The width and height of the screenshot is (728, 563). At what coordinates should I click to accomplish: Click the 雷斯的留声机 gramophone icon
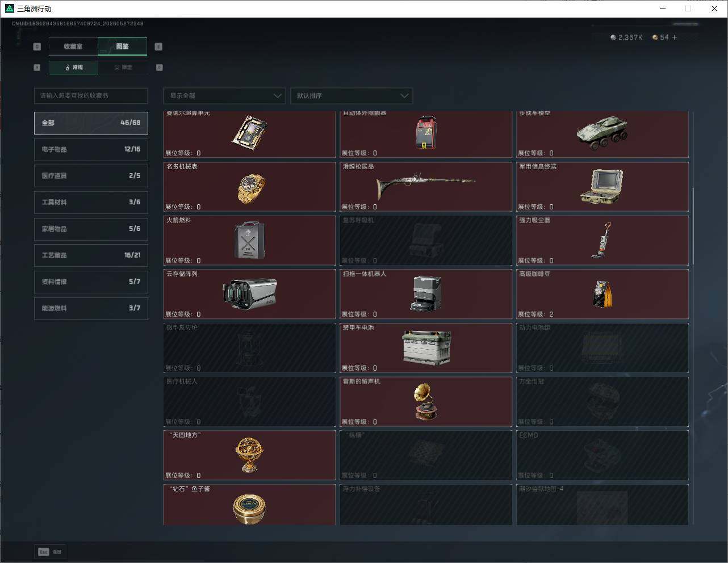[426, 401]
